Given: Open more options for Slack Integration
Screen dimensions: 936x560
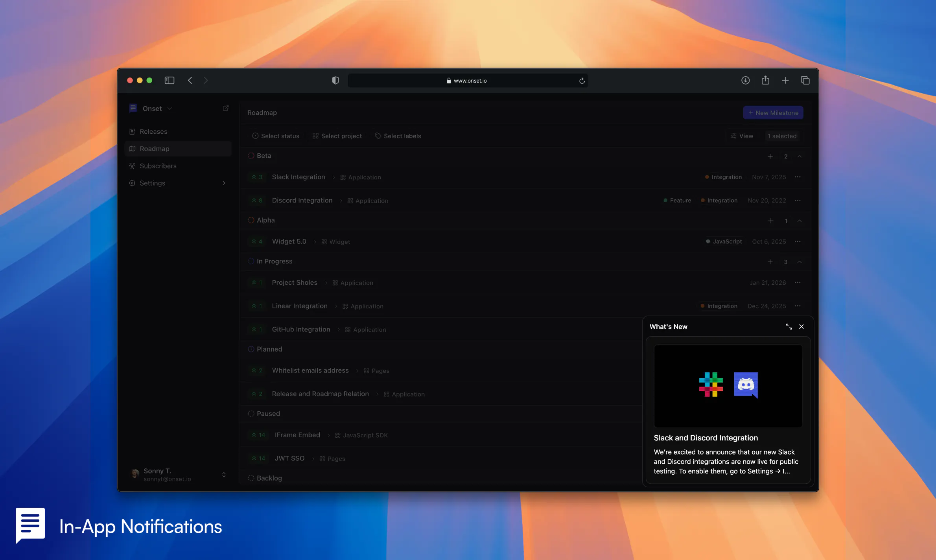Looking at the screenshot, I should [798, 177].
